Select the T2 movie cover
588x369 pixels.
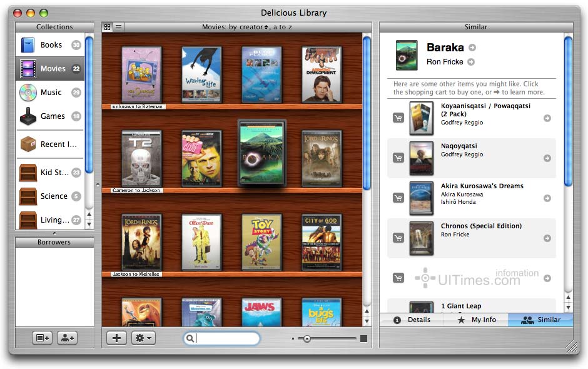pyautogui.click(x=142, y=158)
